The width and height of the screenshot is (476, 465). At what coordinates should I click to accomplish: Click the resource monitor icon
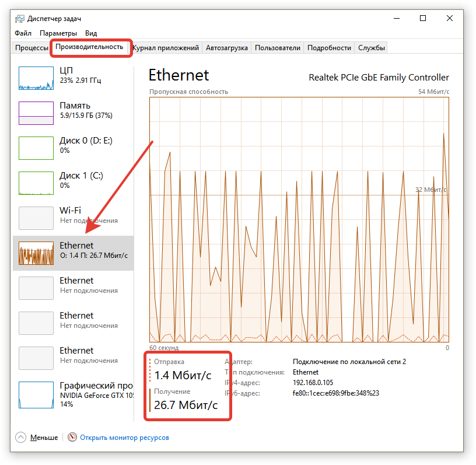72,437
